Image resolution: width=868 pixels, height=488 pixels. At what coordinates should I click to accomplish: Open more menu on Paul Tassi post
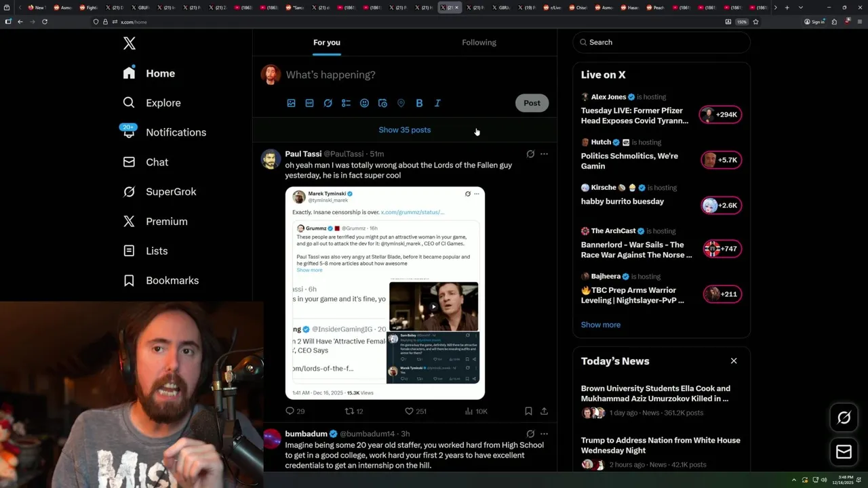point(544,154)
